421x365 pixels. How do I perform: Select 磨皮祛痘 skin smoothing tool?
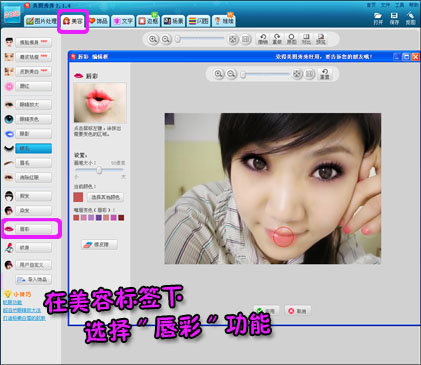33,57
